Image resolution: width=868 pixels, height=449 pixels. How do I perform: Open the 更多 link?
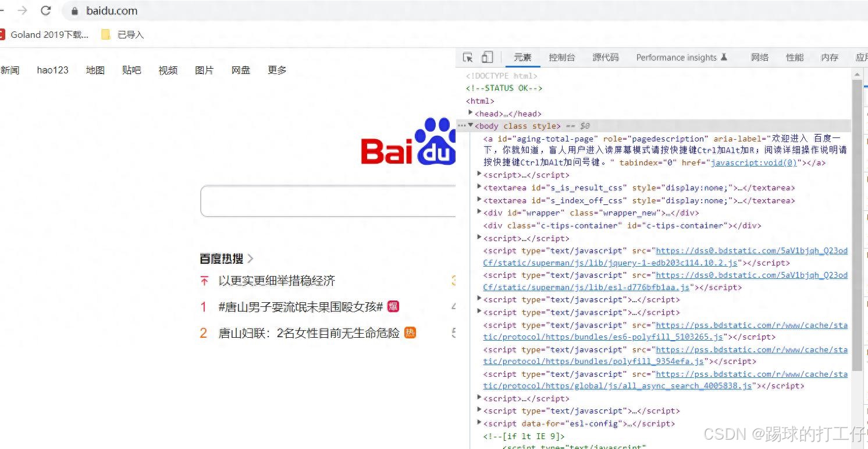(277, 70)
